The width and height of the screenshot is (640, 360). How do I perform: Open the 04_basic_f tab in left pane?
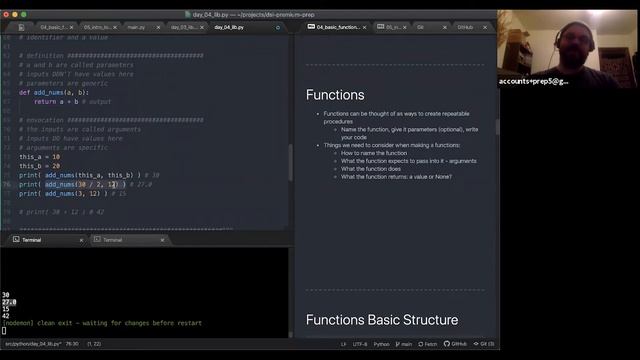pos(53,27)
